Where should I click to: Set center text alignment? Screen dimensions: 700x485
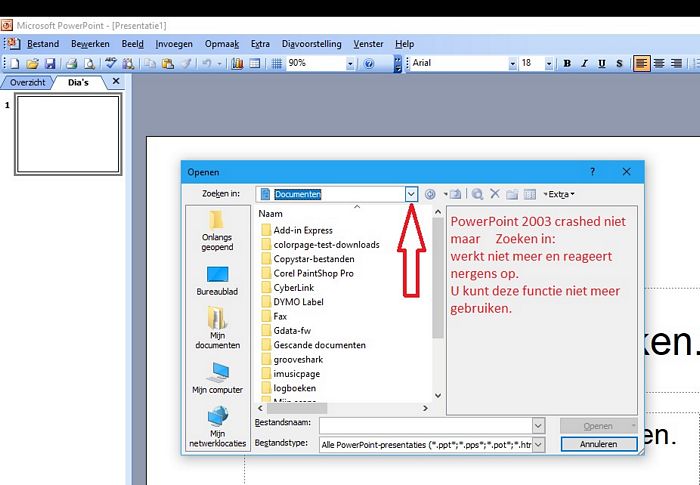coord(659,63)
